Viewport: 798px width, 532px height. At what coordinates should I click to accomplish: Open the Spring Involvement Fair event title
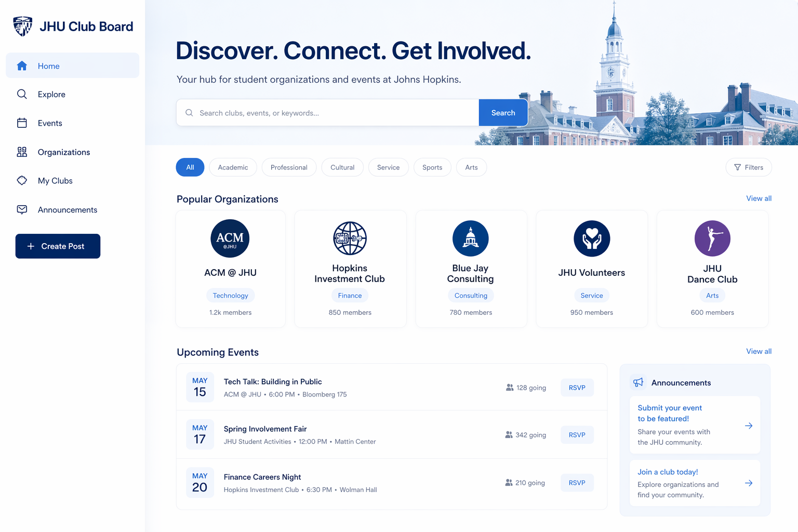pos(265,429)
